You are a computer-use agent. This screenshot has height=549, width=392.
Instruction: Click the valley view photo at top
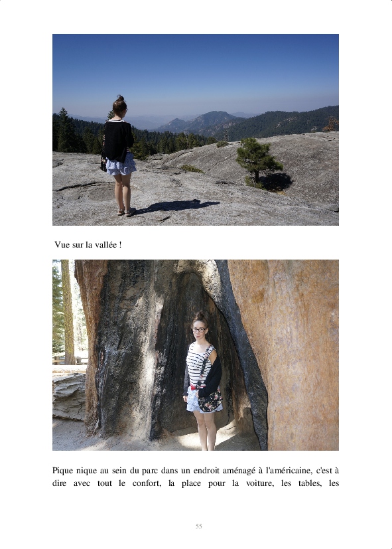click(x=196, y=129)
